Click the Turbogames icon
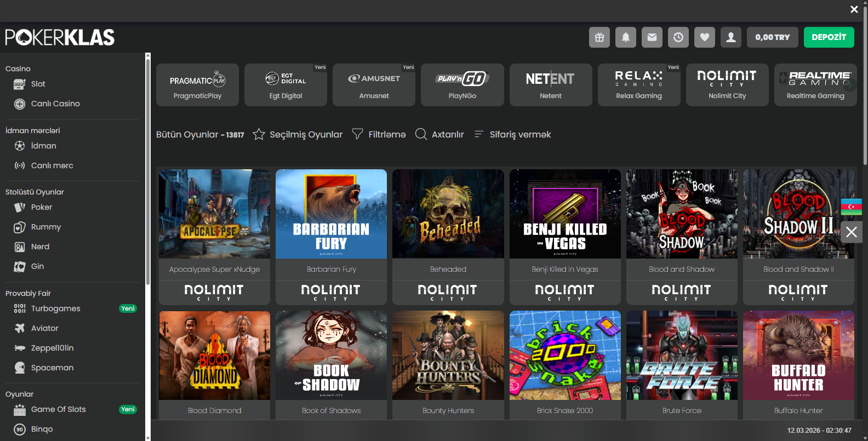 (20, 308)
